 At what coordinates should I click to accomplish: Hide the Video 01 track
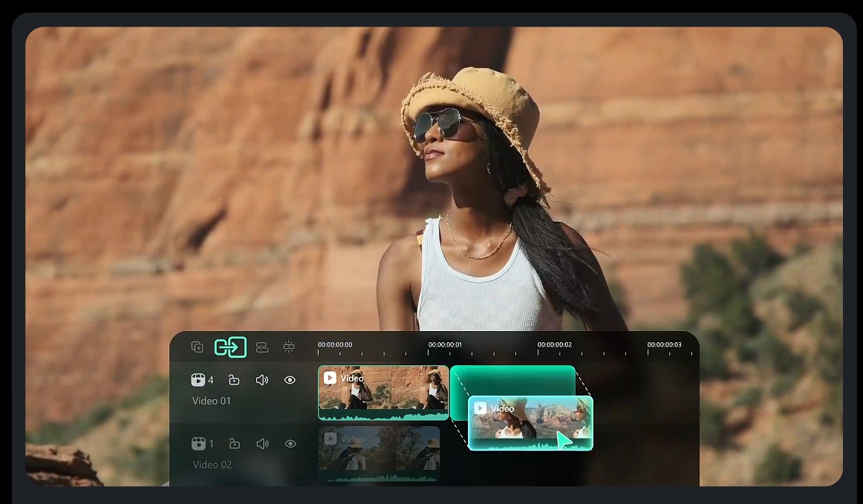(x=290, y=379)
